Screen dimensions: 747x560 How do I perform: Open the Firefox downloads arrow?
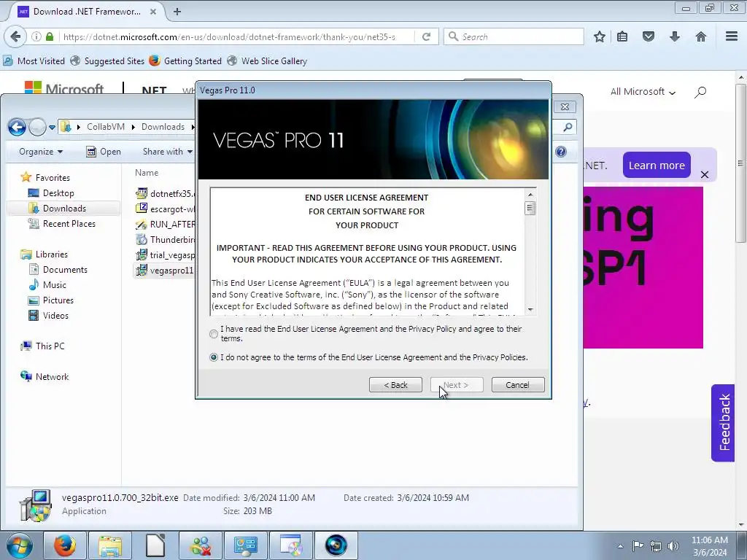click(x=675, y=36)
